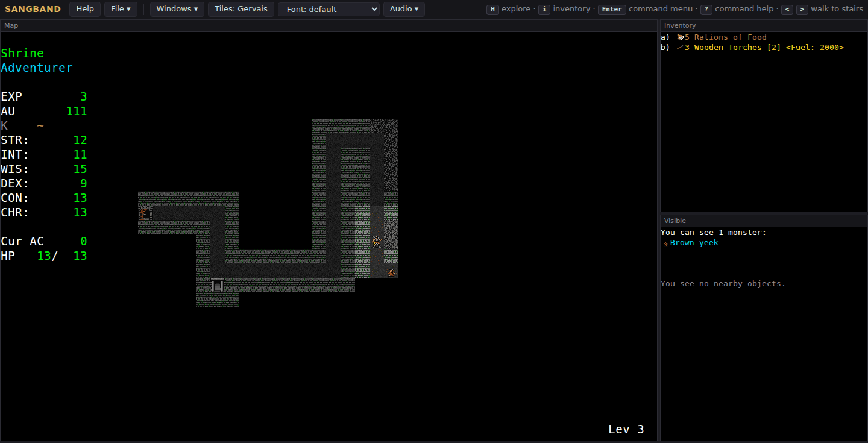This screenshot has width=868, height=443.
Task: Expand the Font: default selector
Action: click(329, 9)
